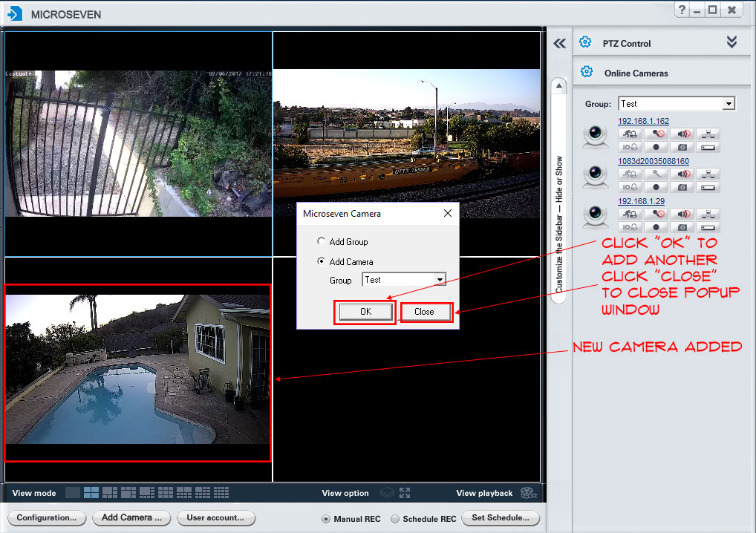Select Add Camera radio button
The height and width of the screenshot is (533, 756).
point(321,261)
